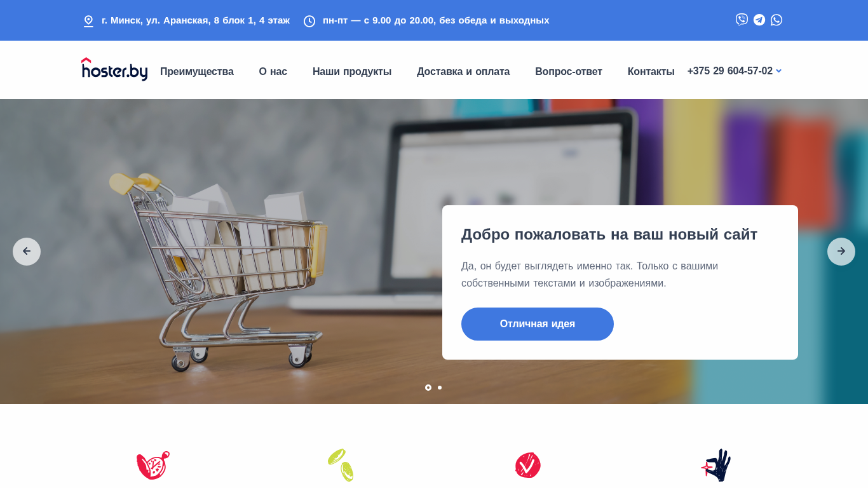Select the second slider pagination dot
The width and height of the screenshot is (868, 488).
click(440, 388)
